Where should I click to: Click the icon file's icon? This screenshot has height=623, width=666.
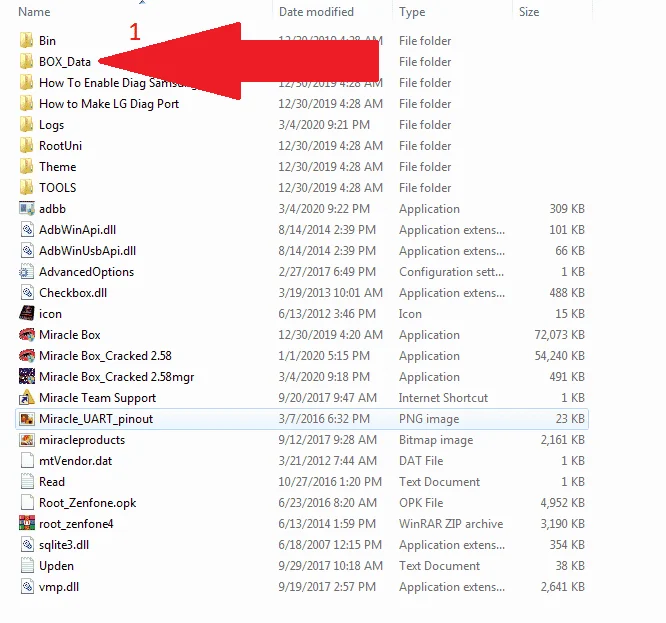27,313
